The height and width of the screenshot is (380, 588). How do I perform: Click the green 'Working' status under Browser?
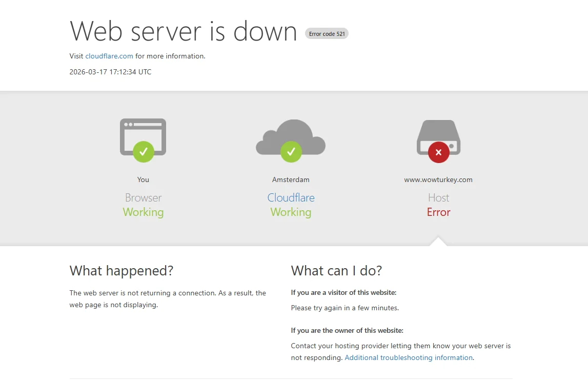pyautogui.click(x=143, y=212)
